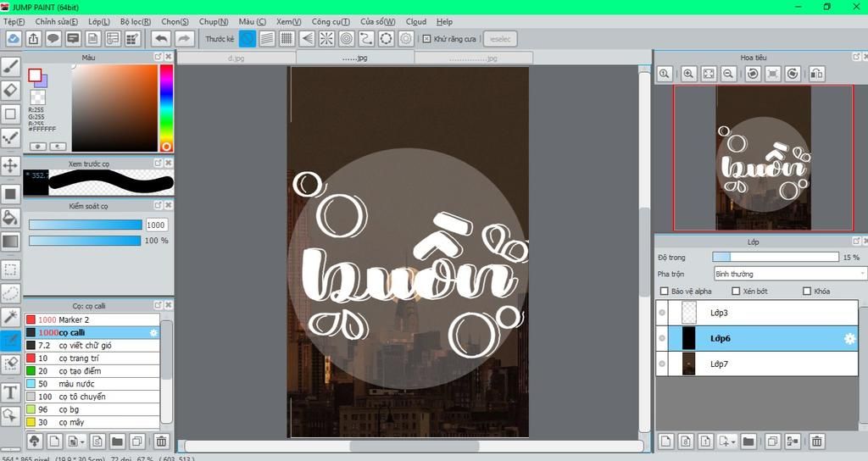The width and height of the screenshot is (868, 461).
Task: Open Lớp6 layer settings gear
Action: [849, 339]
